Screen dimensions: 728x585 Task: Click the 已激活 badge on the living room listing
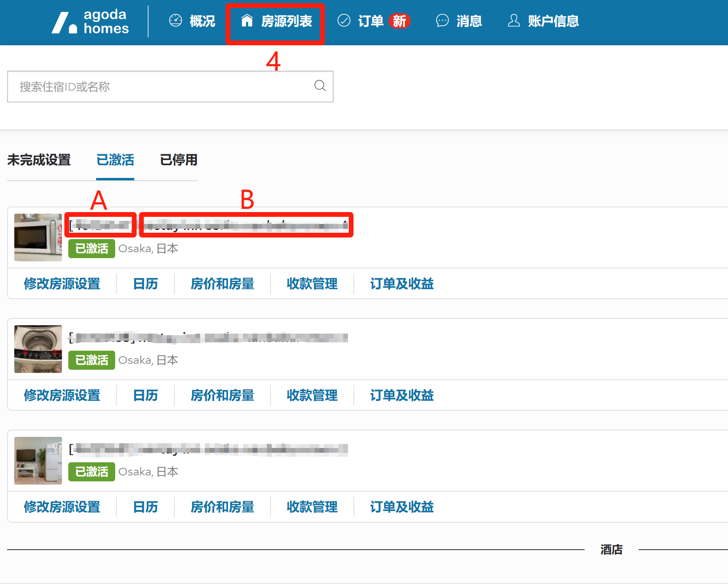(92, 472)
